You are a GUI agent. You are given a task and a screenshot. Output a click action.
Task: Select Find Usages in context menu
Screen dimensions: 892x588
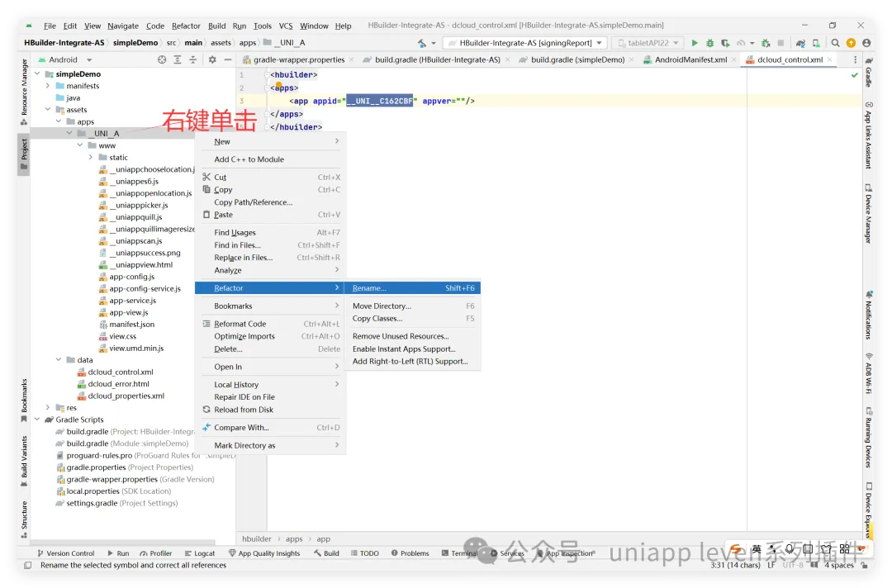[x=271, y=233]
